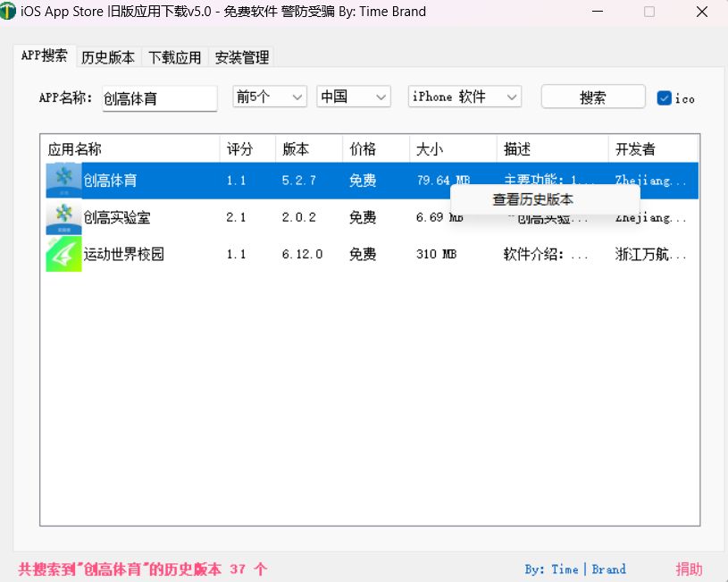Image resolution: width=728 pixels, height=582 pixels.
Task: Click the app logo in title bar
Action: click(7, 11)
